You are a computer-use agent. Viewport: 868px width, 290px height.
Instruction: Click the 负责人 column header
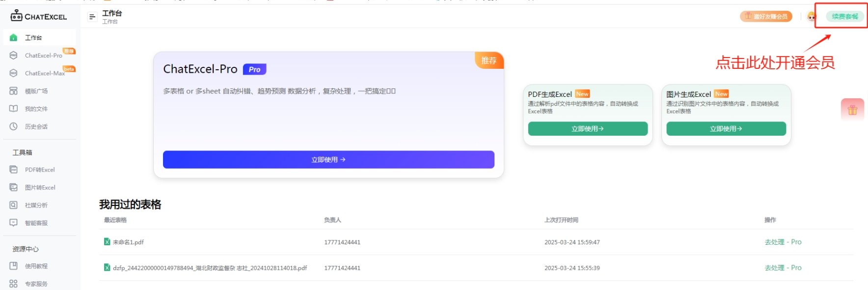point(332,220)
